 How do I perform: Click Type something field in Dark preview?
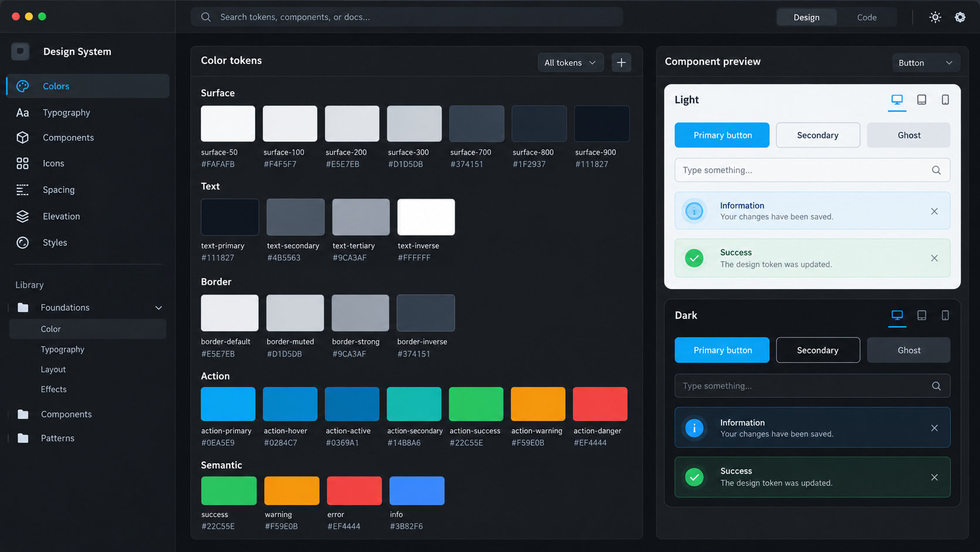(x=812, y=386)
